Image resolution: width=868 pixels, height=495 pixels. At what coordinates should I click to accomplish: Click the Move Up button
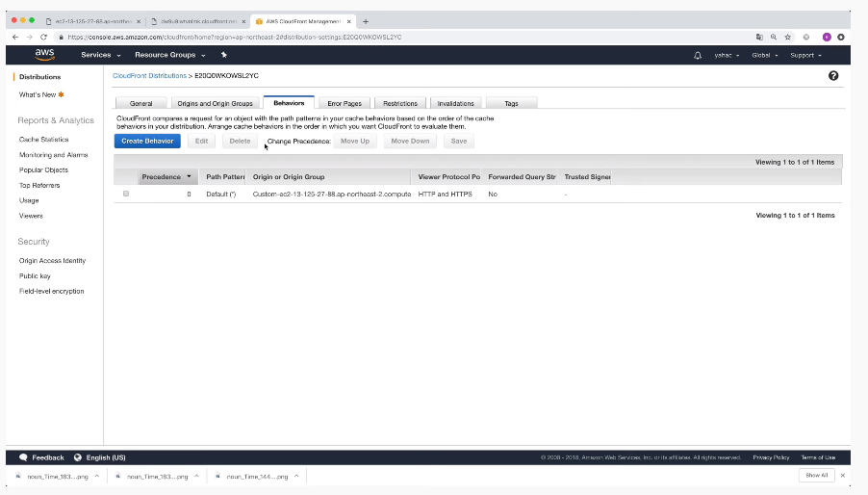click(x=355, y=142)
